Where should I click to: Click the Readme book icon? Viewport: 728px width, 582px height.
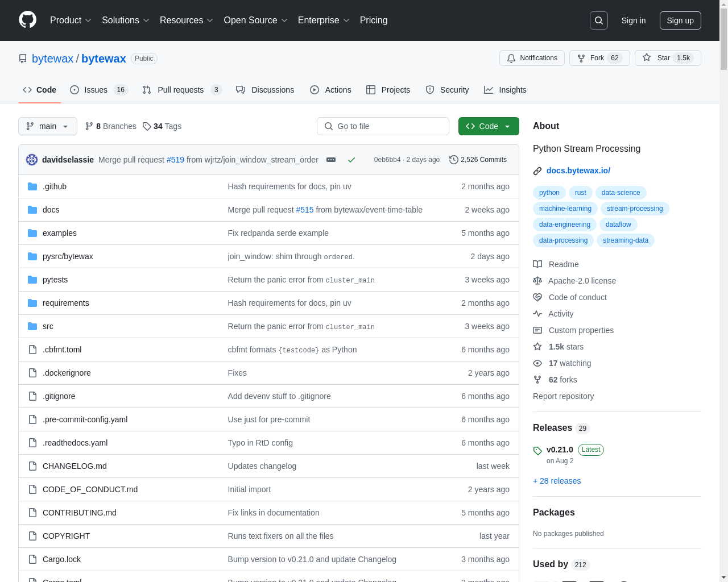tap(537, 264)
